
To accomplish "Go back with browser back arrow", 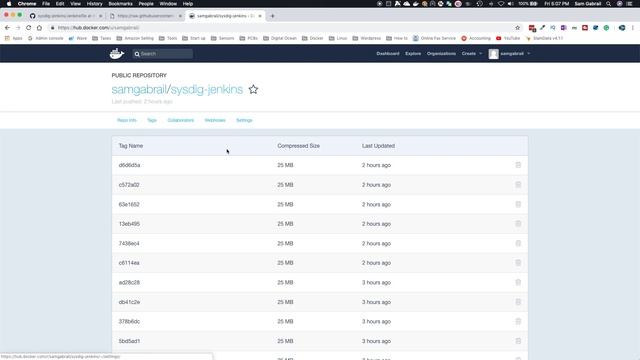I will [7, 28].
